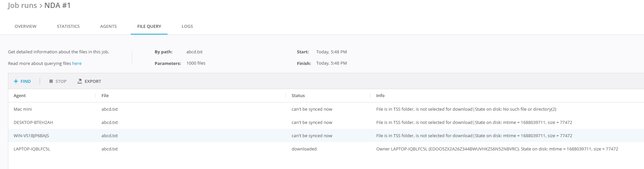Click the Status column header

point(298,95)
